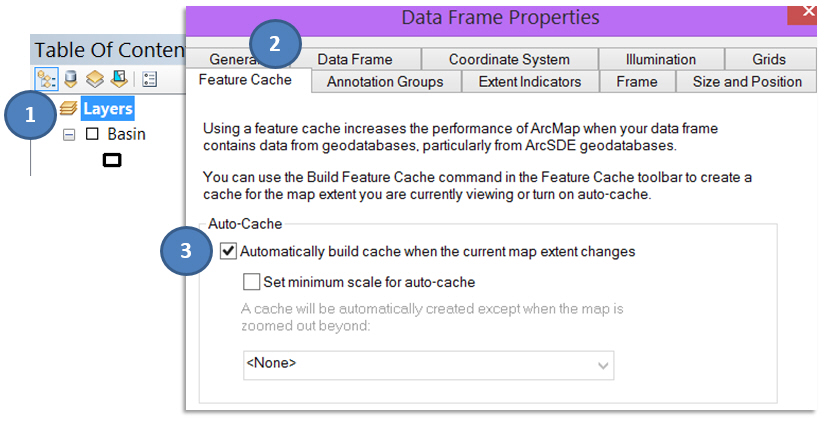Enable Set minimum scale for auto-cache

pos(251,282)
